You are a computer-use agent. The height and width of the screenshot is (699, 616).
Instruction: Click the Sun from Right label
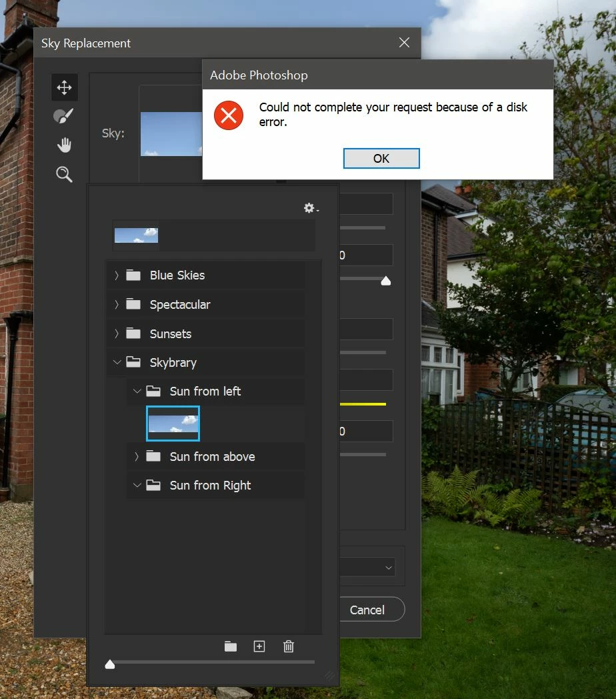pos(211,486)
